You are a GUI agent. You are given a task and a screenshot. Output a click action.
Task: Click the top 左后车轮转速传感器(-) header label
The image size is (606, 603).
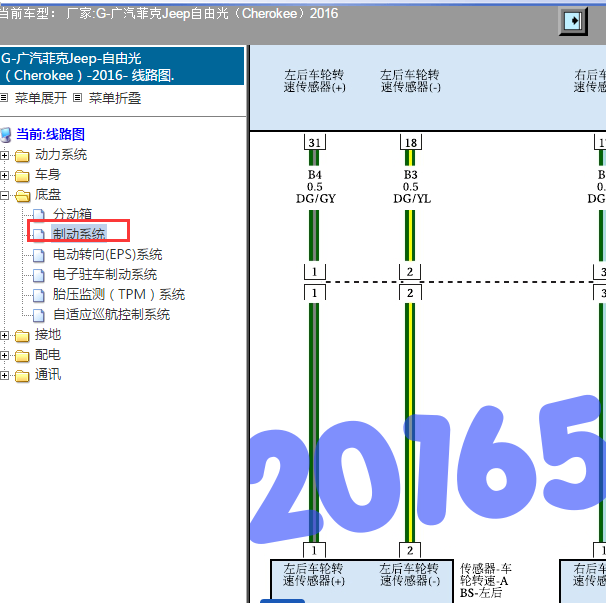(x=410, y=81)
